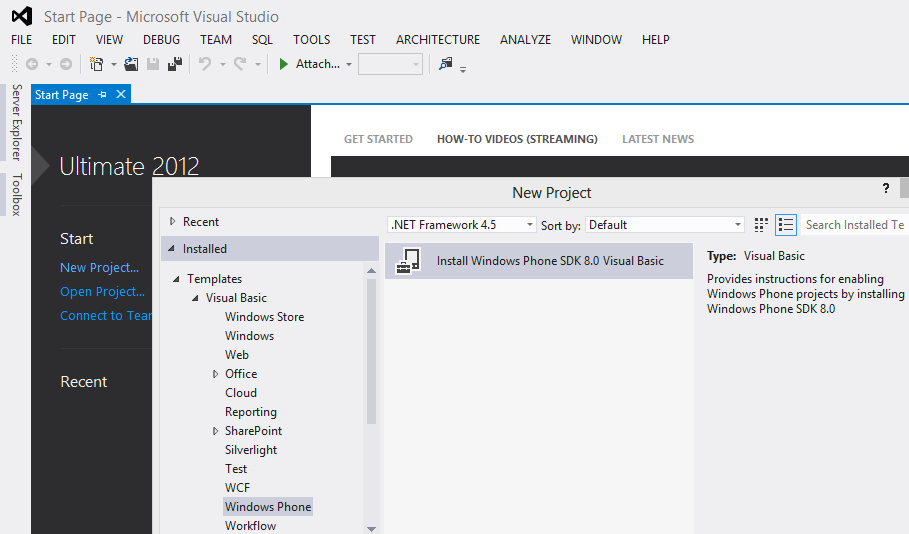Open the EDIT menu

point(64,39)
